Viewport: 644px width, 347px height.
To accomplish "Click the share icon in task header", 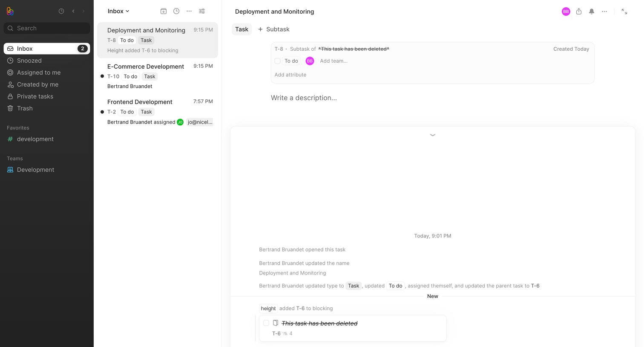I will coord(579,12).
